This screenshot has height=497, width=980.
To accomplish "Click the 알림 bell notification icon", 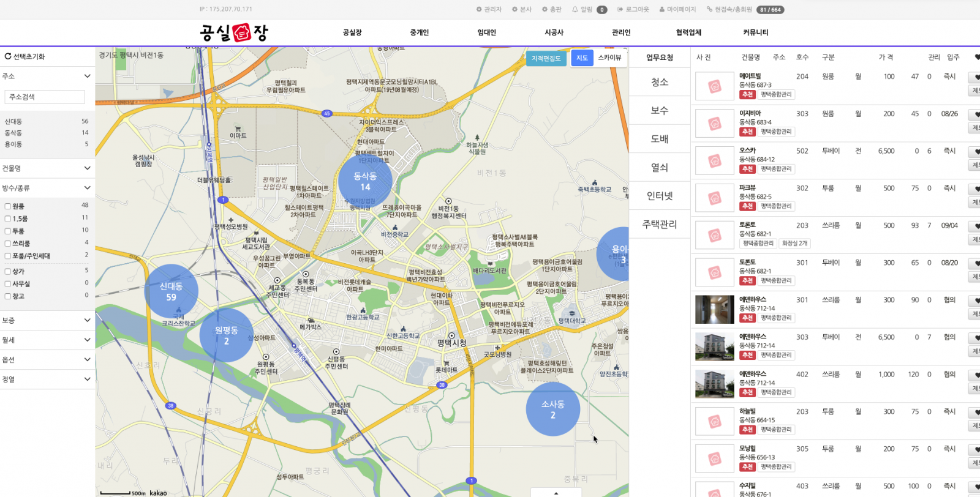I will pyautogui.click(x=575, y=9).
